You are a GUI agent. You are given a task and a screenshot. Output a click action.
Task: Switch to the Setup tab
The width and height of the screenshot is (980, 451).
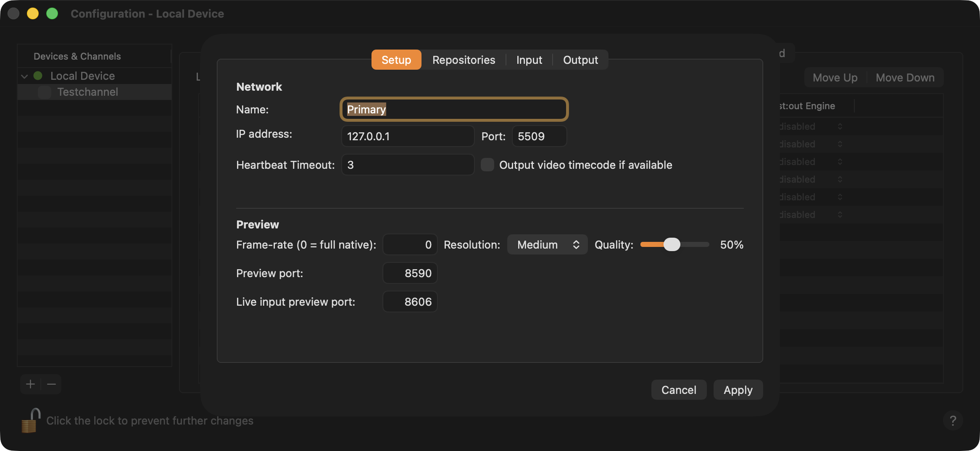[x=396, y=60]
